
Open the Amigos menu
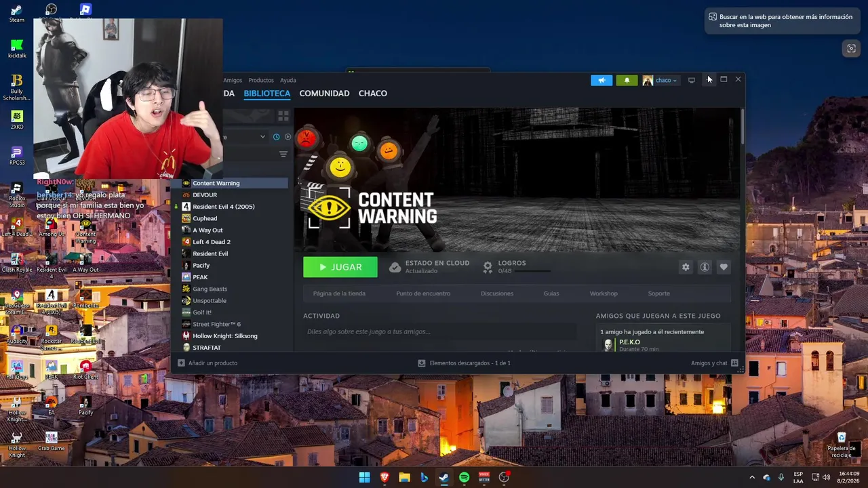233,80
